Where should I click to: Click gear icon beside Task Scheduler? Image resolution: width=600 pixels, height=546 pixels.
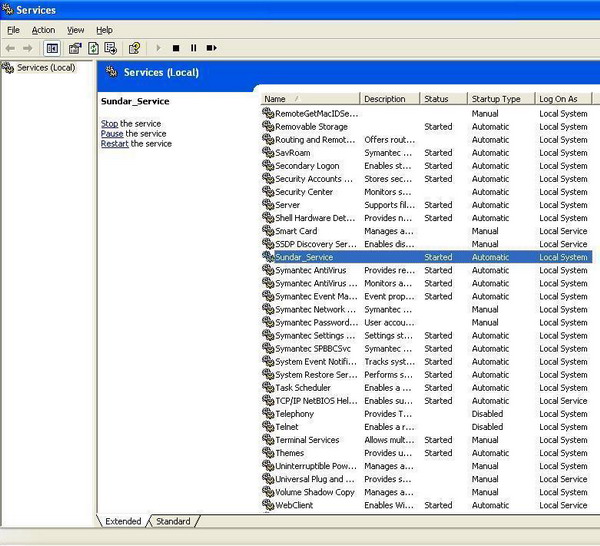point(268,387)
